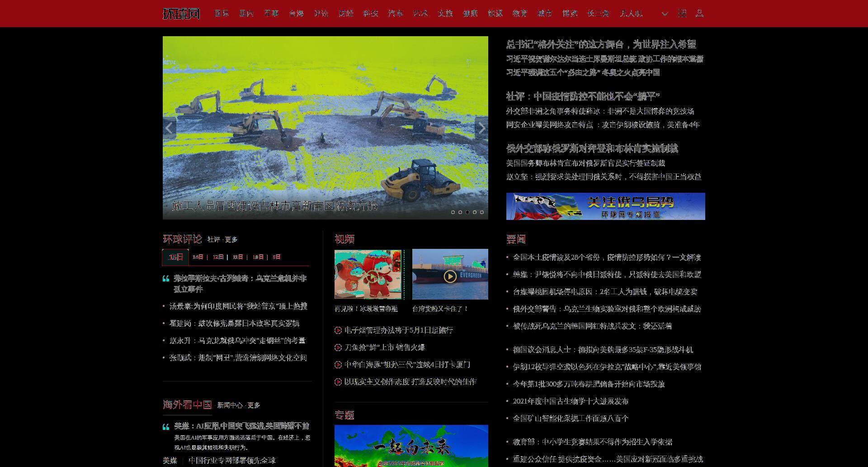Select the first carousel indicator dot

(453, 212)
